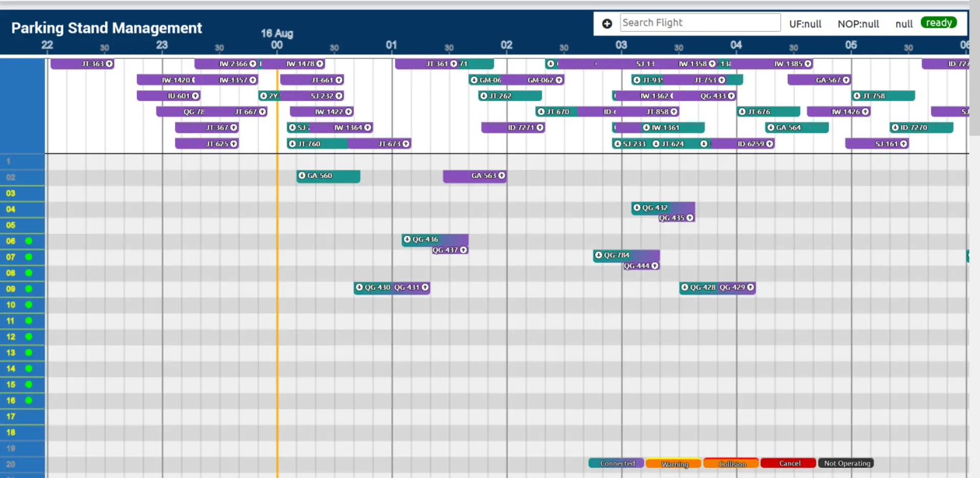
Task: Click the circle icon on QG-436 bar
Action: (407, 239)
